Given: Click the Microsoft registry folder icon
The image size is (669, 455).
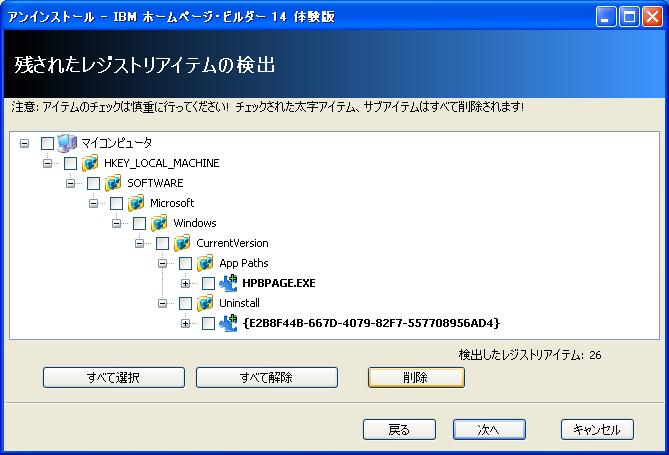Looking at the screenshot, I should [136, 203].
